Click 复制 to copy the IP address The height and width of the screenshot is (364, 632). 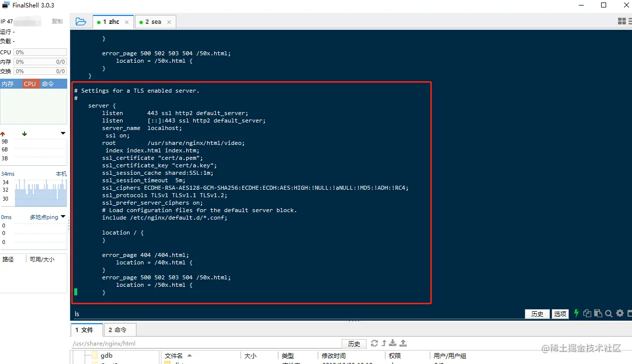tap(57, 21)
